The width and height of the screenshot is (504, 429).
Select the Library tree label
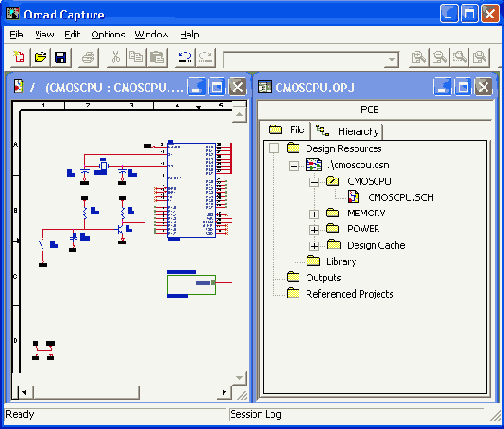[341, 262]
